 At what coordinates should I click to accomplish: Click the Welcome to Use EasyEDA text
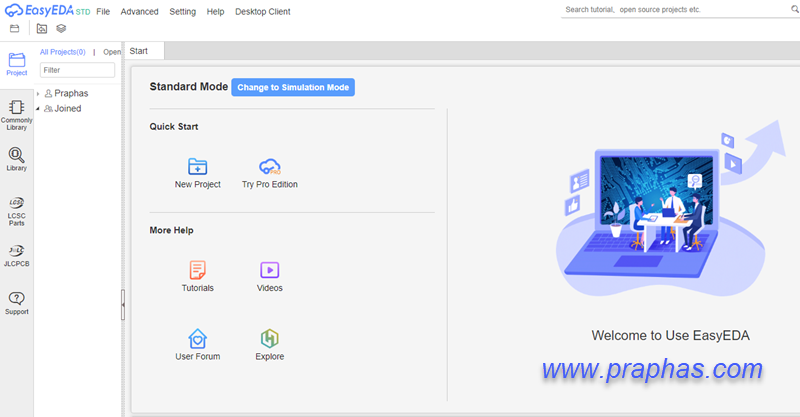point(670,335)
